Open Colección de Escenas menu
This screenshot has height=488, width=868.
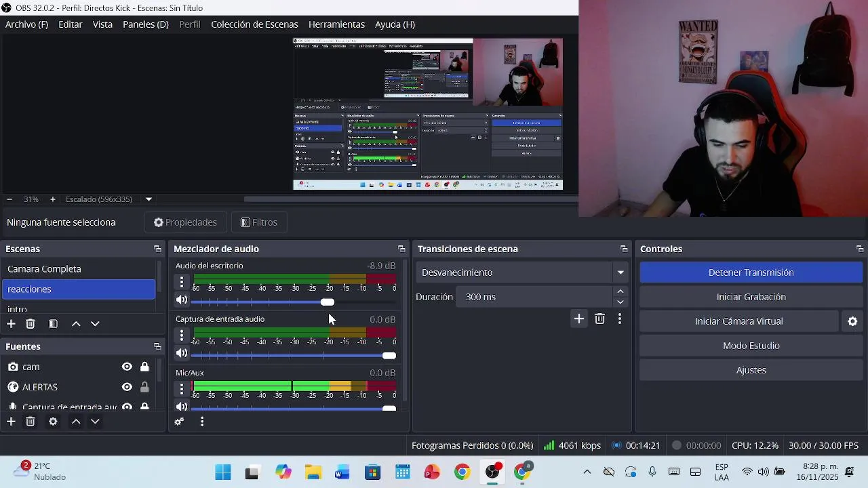[x=254, y=24]
